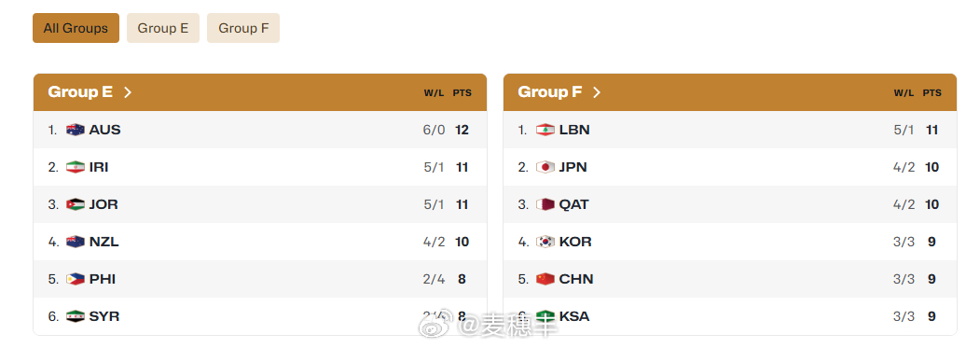Switch to the Group E tab
Screen dimensions: 980x348
click(x=163, y=28)
